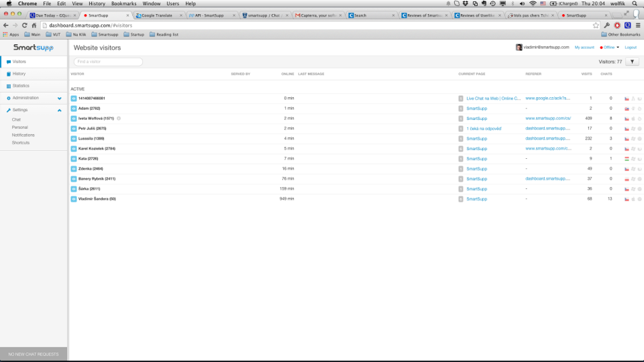Image resolution: width=644 pixels, height=362 pixels.
Task: Open the Other Bookmarks folder
Action: coord(621,34)
